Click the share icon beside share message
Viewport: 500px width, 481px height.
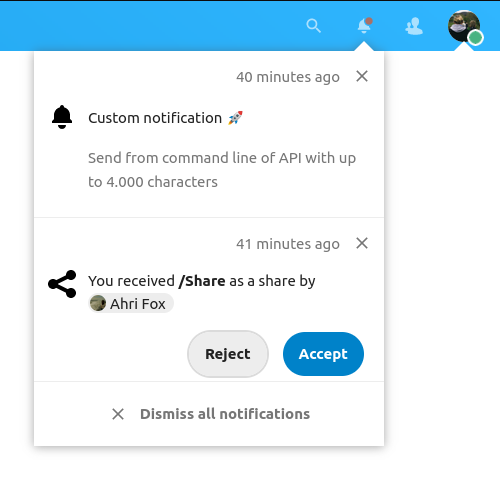tap(62, 284)
